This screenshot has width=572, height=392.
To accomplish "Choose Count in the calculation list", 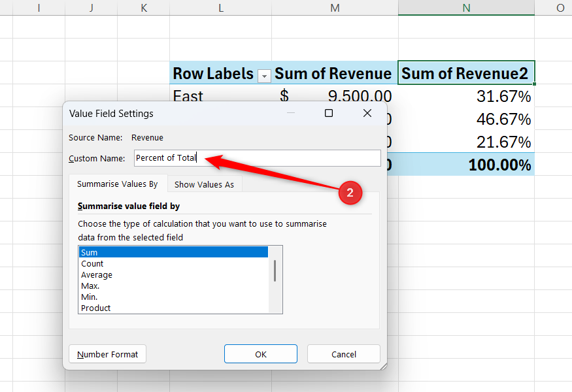I will click(173, 264).
